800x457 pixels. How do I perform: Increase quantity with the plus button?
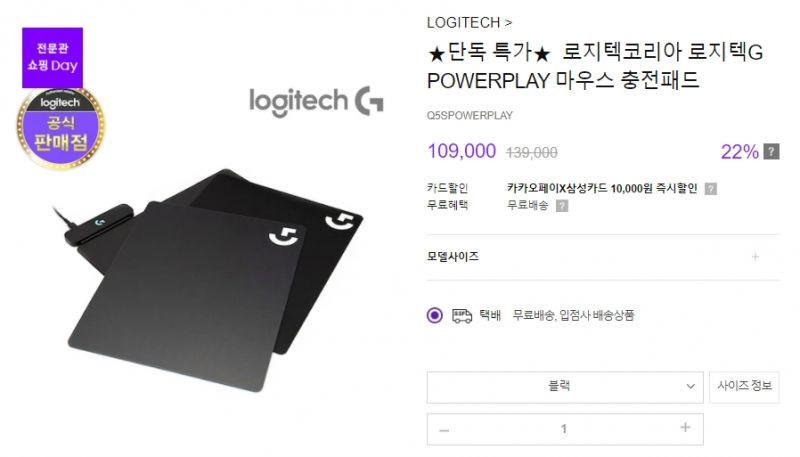[x=685, y=427]
